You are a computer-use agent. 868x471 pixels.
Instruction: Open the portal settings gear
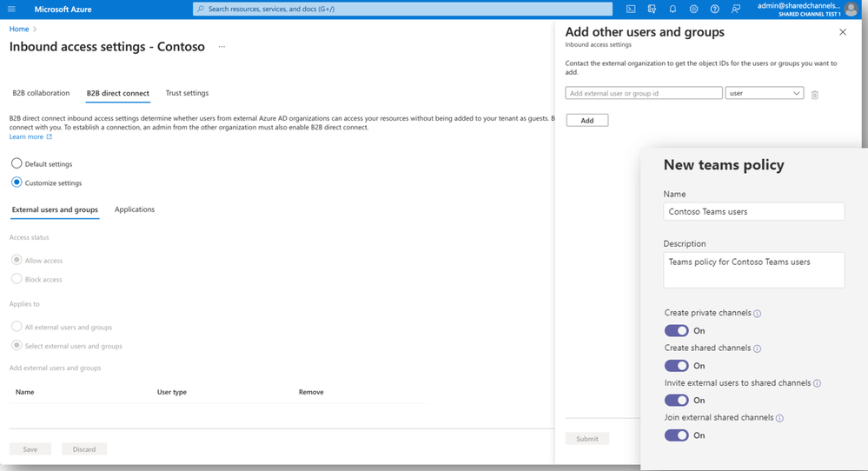693,9
